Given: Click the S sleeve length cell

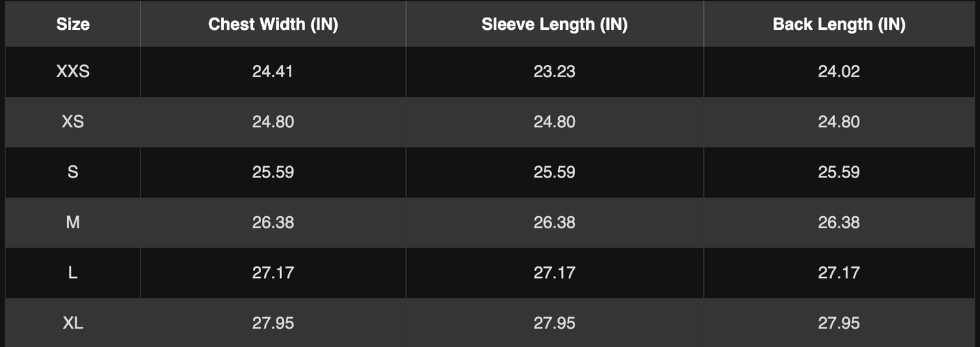Looking at the screenshot, I should (x=554, y=172).
